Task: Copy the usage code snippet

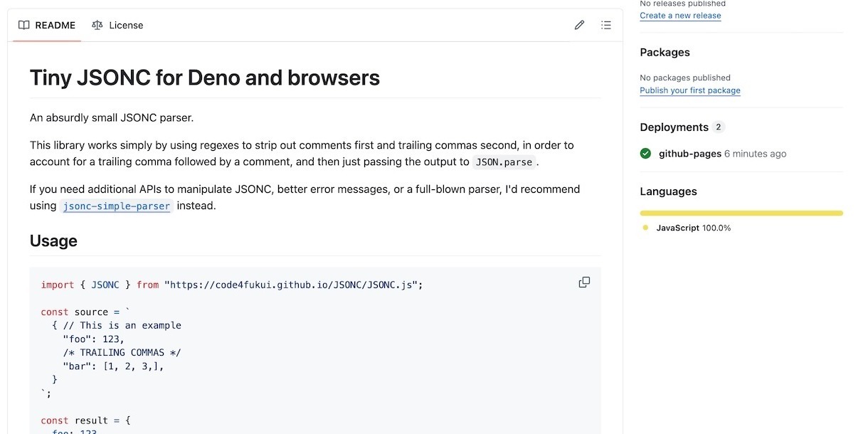Action: coord(584,282)
